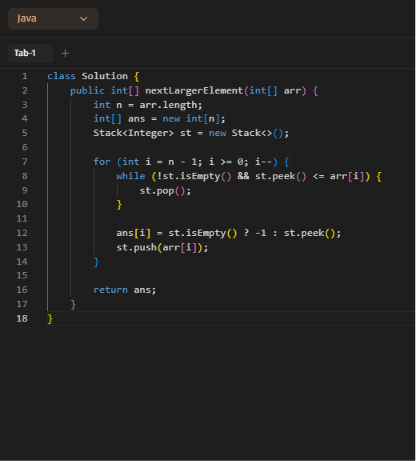This screenshot has width=416, height=461.
Task: Click the closing brace on line 14
Action: click(x=96, y=262)
